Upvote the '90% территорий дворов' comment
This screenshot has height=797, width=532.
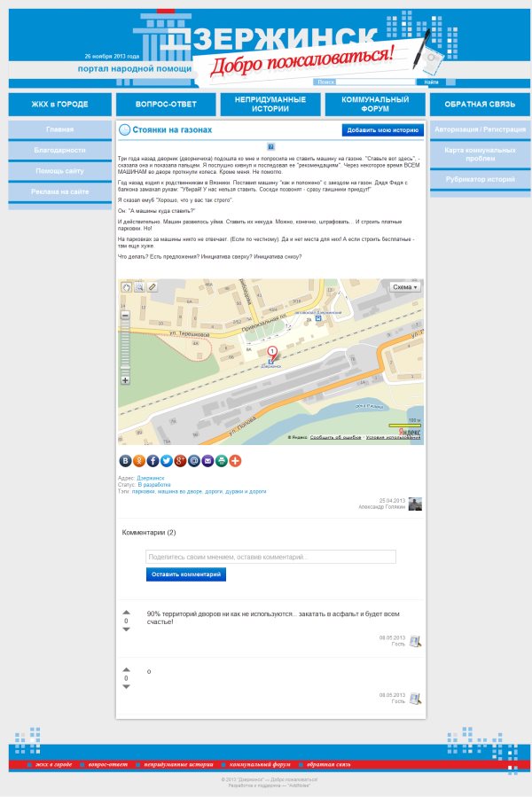126,613
